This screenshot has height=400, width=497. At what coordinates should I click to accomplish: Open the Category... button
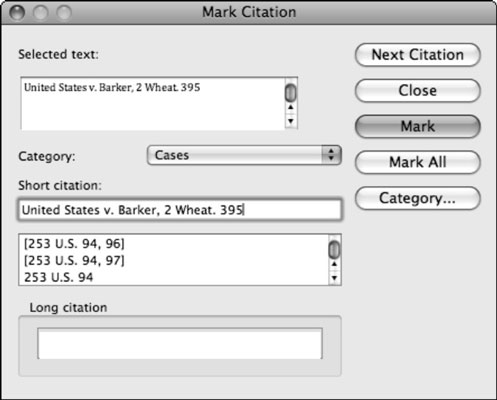(418, 198)
